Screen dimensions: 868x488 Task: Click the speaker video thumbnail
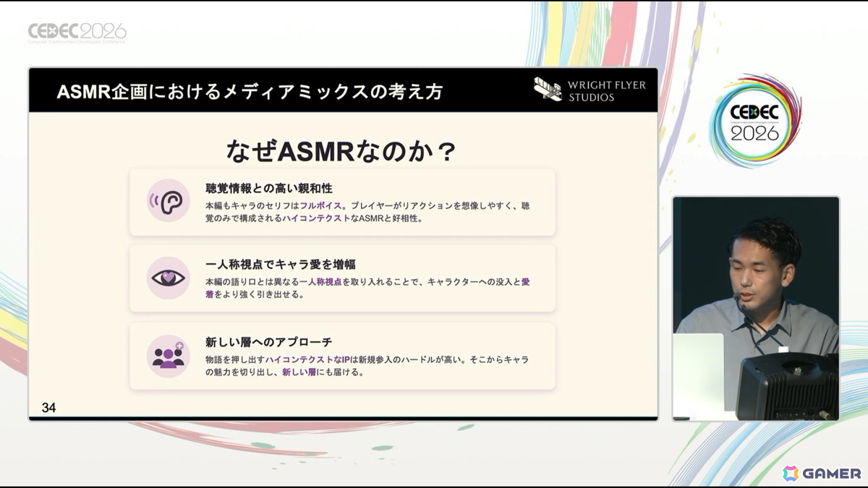pos(756,309)
